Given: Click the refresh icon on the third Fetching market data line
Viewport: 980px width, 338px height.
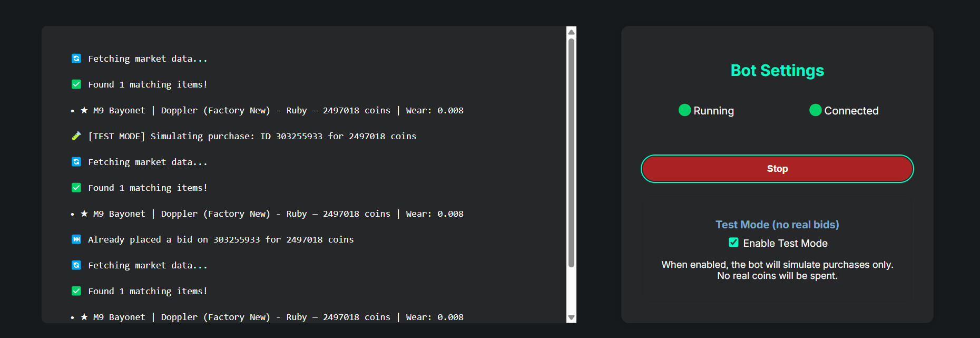Looking at the screenshot, I should click(76, 265).
